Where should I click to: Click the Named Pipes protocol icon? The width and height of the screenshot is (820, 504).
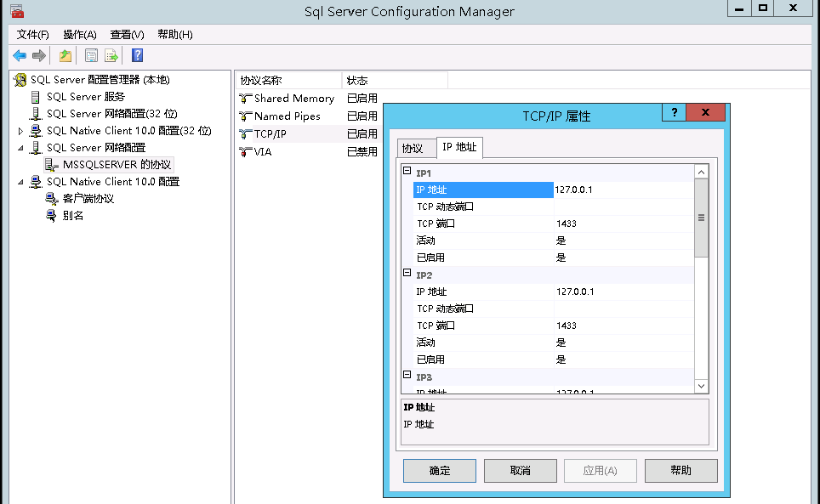click(x=245, y=116)
